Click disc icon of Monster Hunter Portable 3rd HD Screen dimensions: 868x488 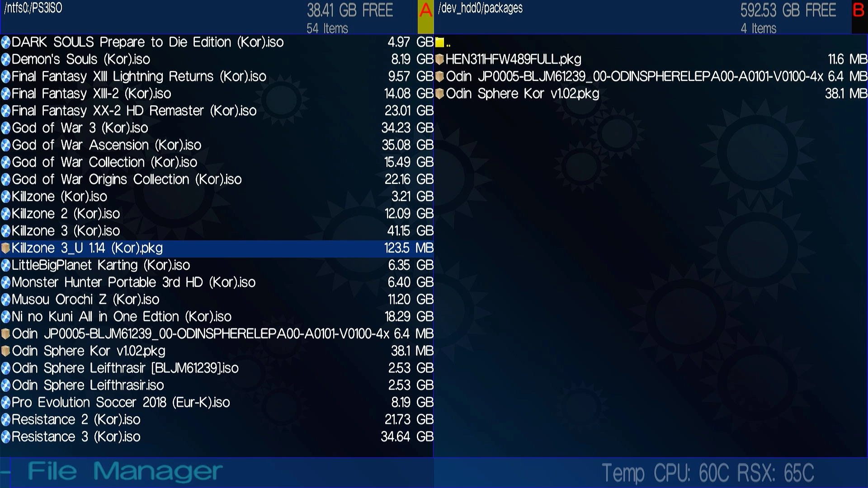coord(6,283)
